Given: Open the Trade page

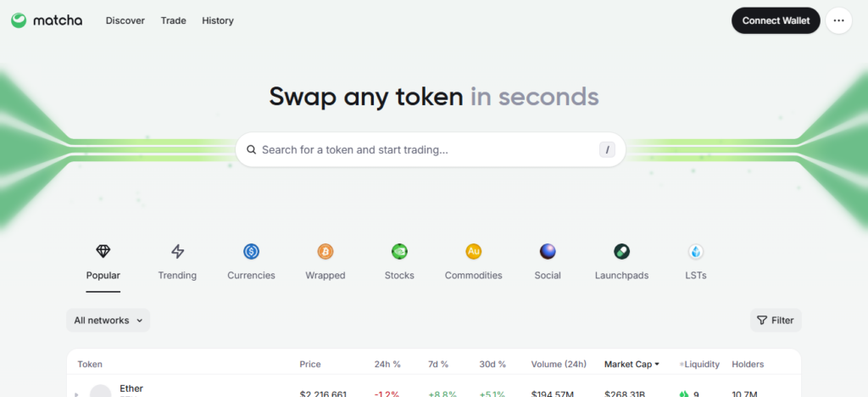Looking at the screenshot, I should pyautogui.click(x=174, y=20).
